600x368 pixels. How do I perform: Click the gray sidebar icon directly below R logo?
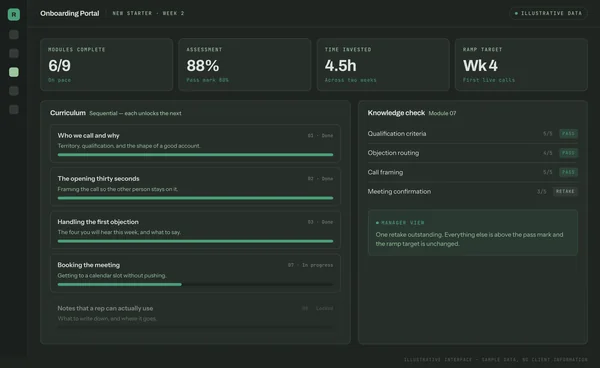(x=14, y=34)
